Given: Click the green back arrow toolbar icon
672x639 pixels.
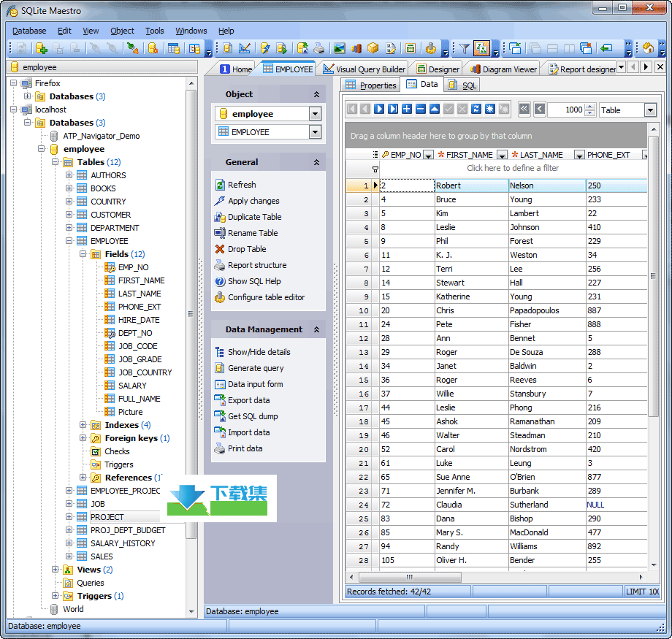Looking at the screenshot, I should pyautogui.click(x=606, y=48).
